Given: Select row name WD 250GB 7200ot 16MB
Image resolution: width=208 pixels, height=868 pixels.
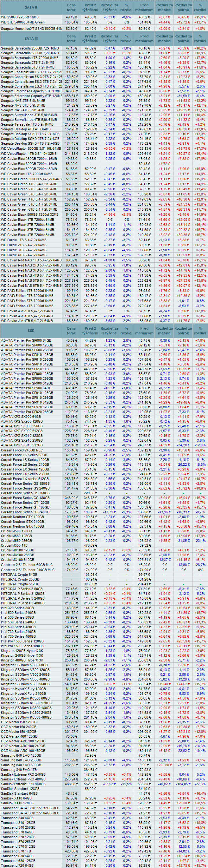Looking at the screenshot, I should (x=20, y=17).
